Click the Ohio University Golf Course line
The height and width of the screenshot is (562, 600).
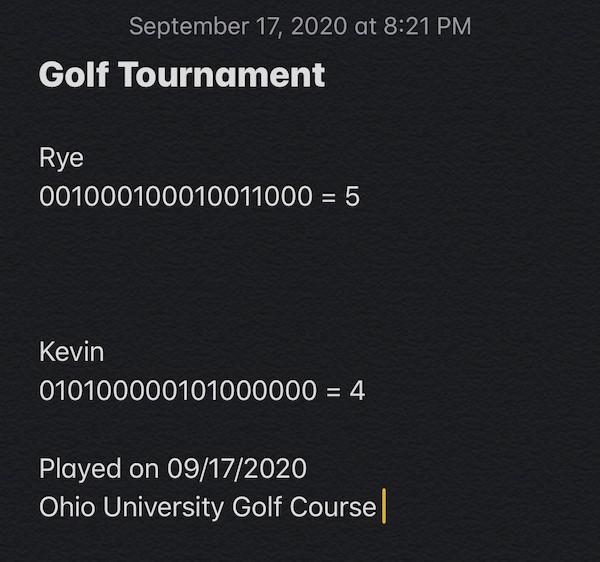click(x=208, y=507)
